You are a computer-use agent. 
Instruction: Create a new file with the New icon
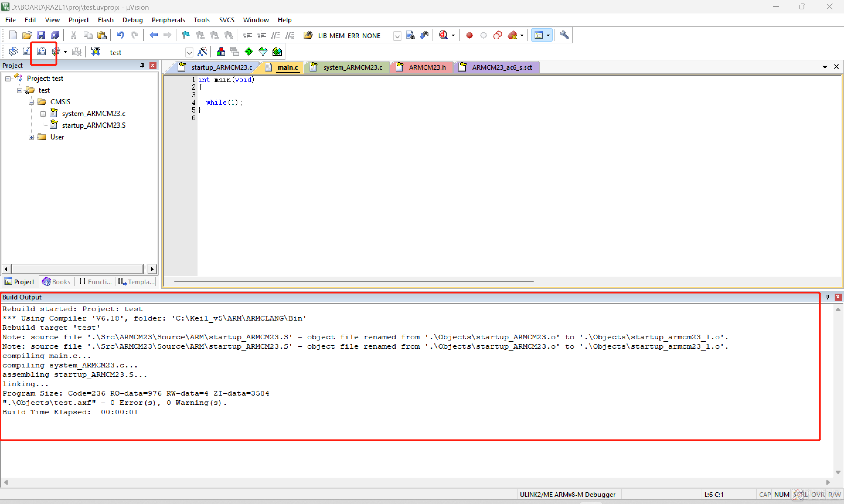tap(13, 35)
